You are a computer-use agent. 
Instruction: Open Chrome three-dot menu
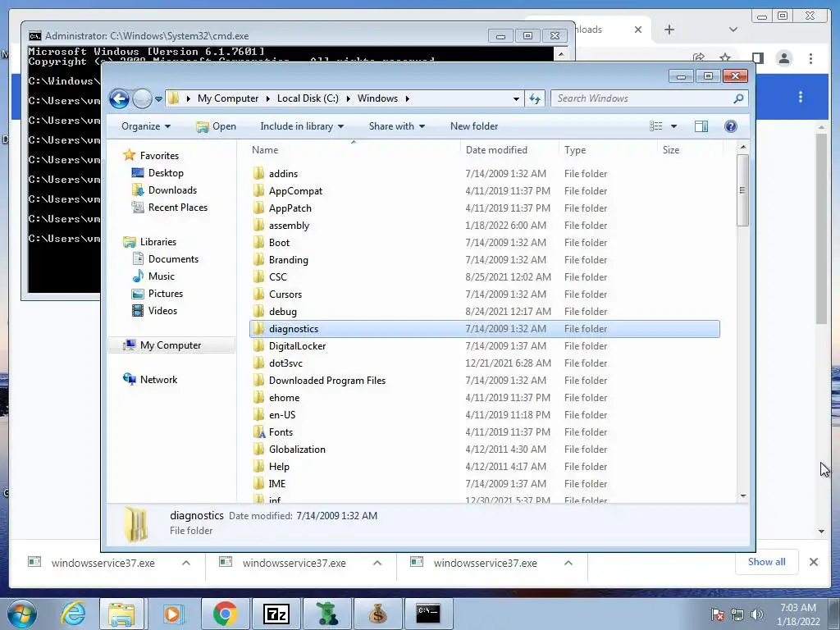point(810,58)
